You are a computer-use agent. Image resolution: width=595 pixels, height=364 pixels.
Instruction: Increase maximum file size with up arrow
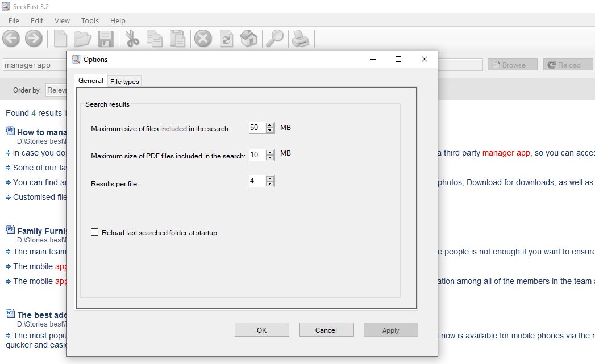pyautogui.click(x=270, y=125)
